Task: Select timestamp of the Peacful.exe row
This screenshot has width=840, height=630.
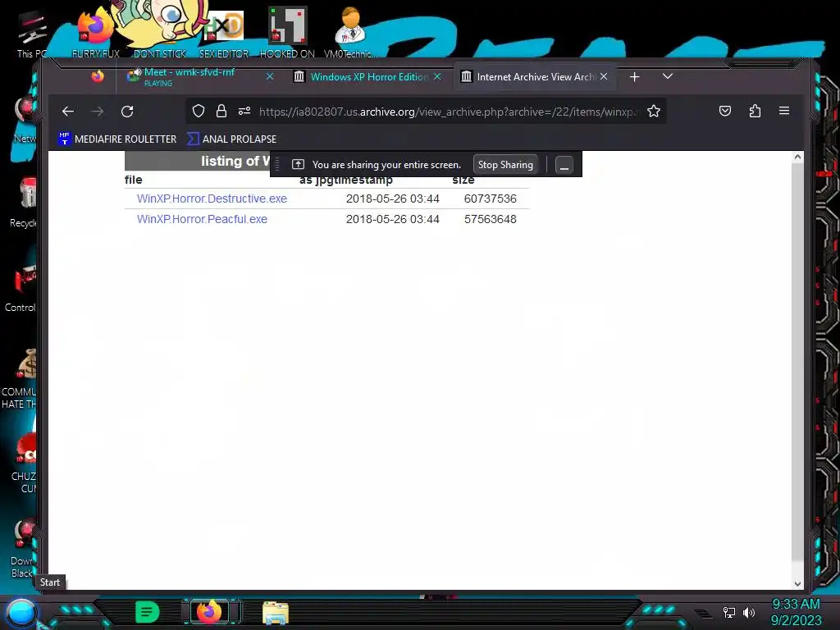Action: coord(393,219)
